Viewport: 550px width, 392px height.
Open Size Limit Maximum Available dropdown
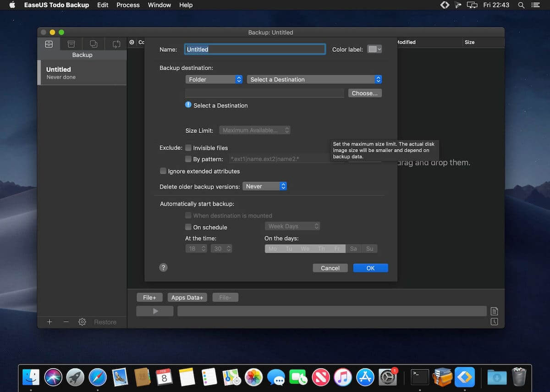pos(255,130)
